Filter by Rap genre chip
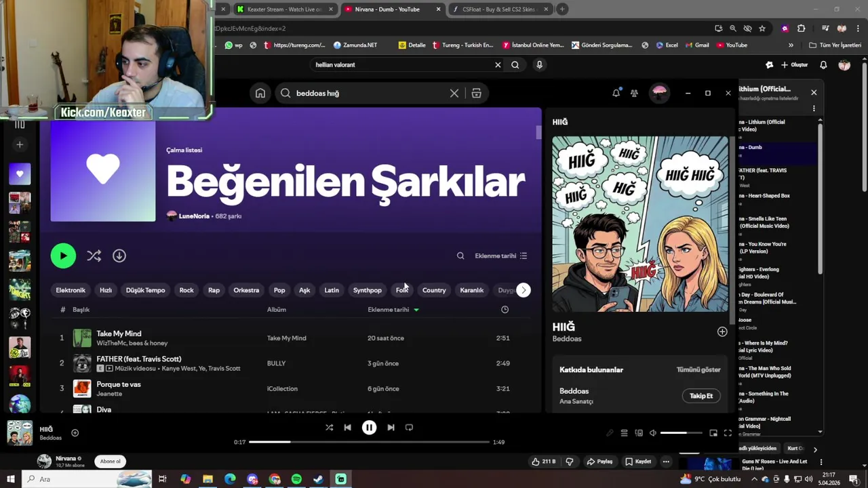The height and width of the screenshot is (488, 868). (x=214, y=290)
